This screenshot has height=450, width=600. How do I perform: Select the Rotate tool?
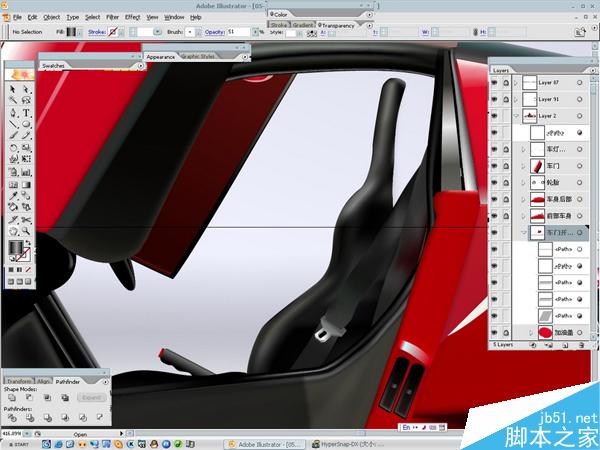click(x=13, y=148)
